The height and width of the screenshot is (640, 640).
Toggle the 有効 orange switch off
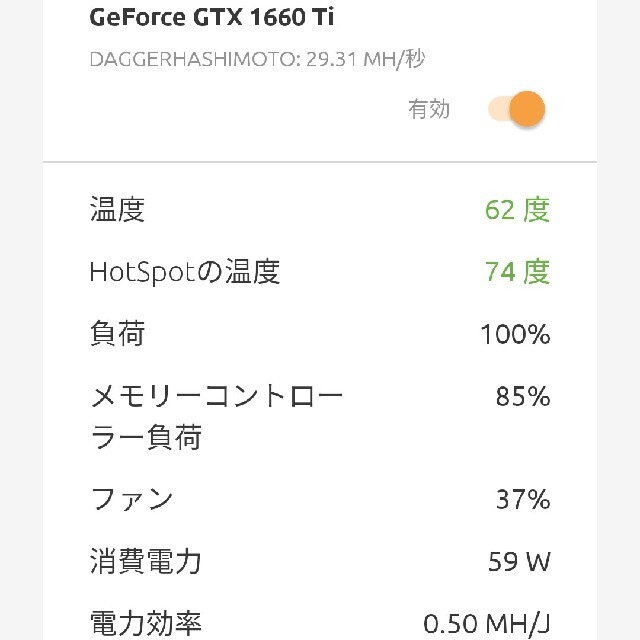[517, 109]
